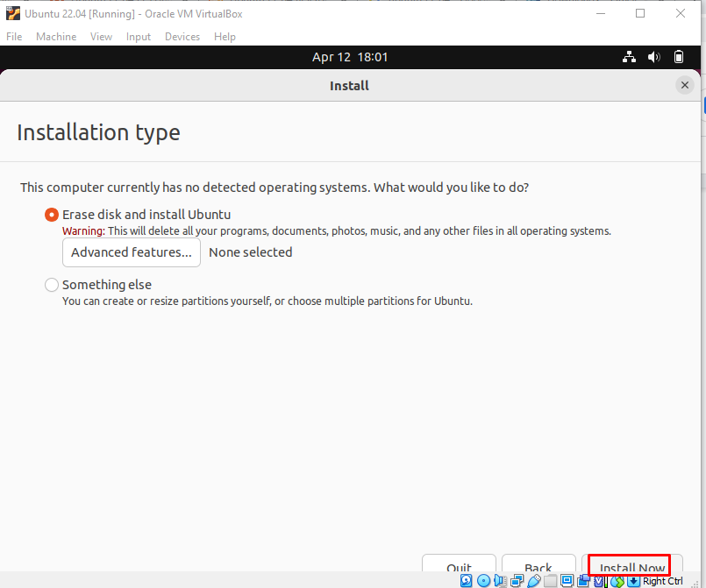The height and width of the screenshot is (588, 706).
Task: Click the display icon in VirtualBox status bar
Action: point(567,581)
